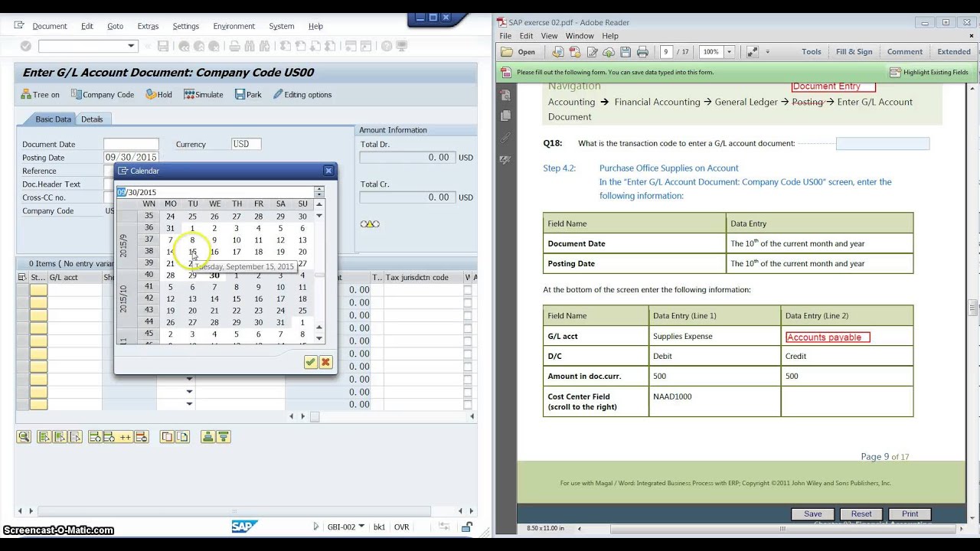This screenshot has width=980, height=551.
Task: Click the Find binoculars icon in SAP toolbar
Action: click(x=249, y=47)
